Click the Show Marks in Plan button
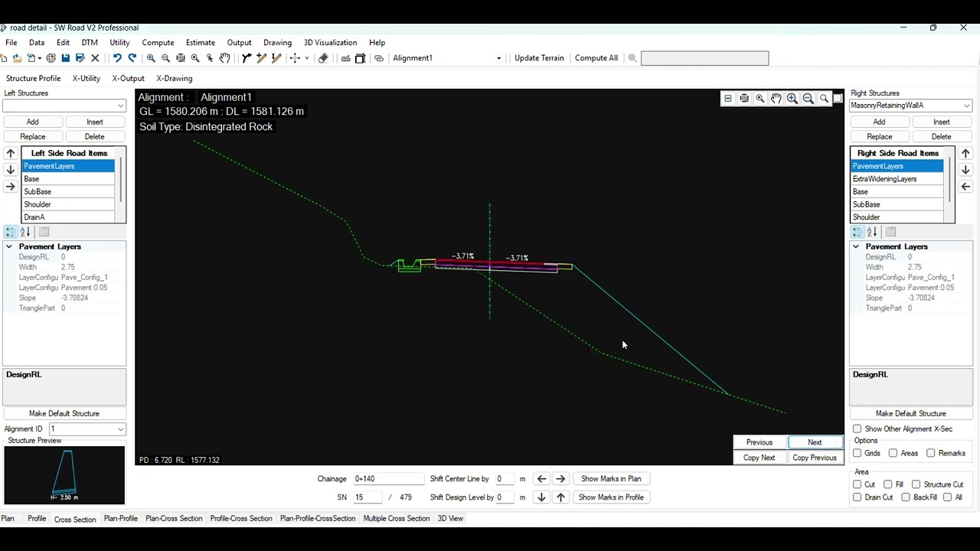Viewport: 980px width, 551px height. click(611, 479)
